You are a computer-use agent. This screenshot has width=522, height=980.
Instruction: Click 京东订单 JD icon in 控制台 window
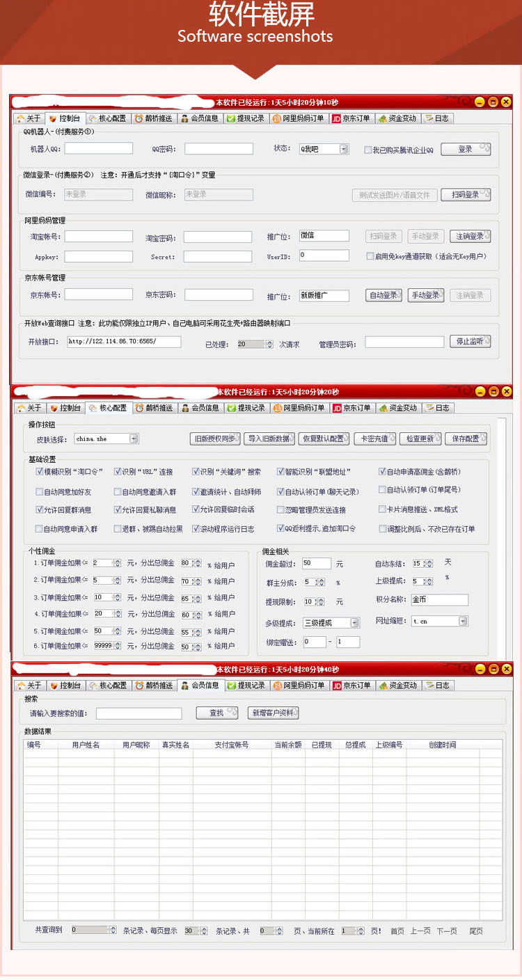(x=336, y=118)
